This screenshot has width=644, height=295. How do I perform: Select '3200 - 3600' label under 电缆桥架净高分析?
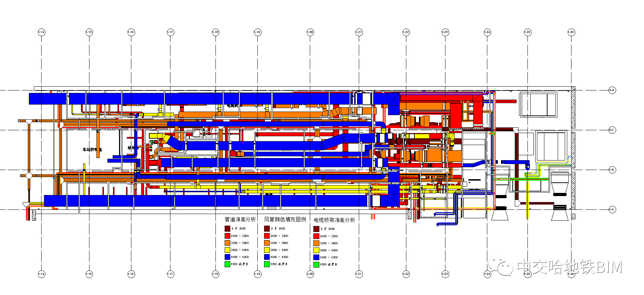(x=329, y=243)
